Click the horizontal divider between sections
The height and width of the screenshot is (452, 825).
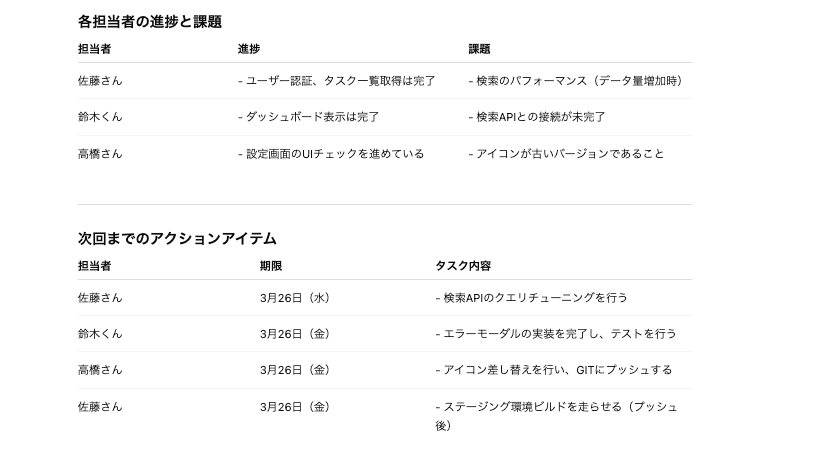pos(385,204)
